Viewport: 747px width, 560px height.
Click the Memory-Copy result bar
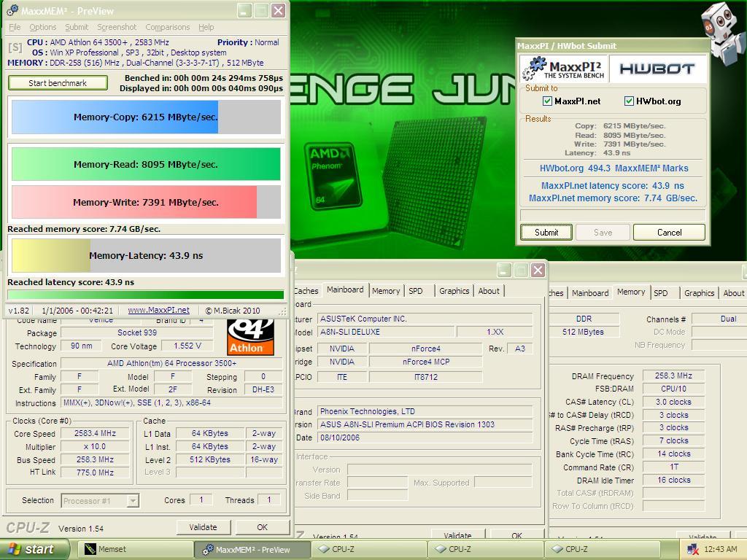(146, 117)
